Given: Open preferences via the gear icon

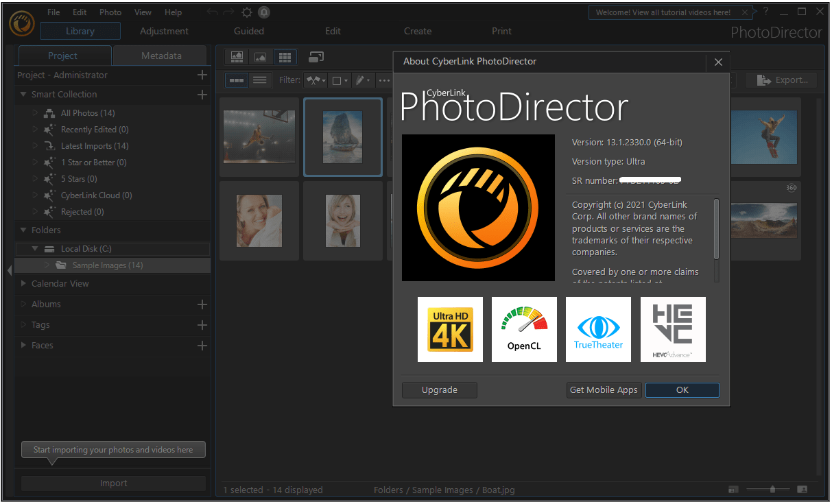Looking at the screenshot, I should (x=247, y=12).
